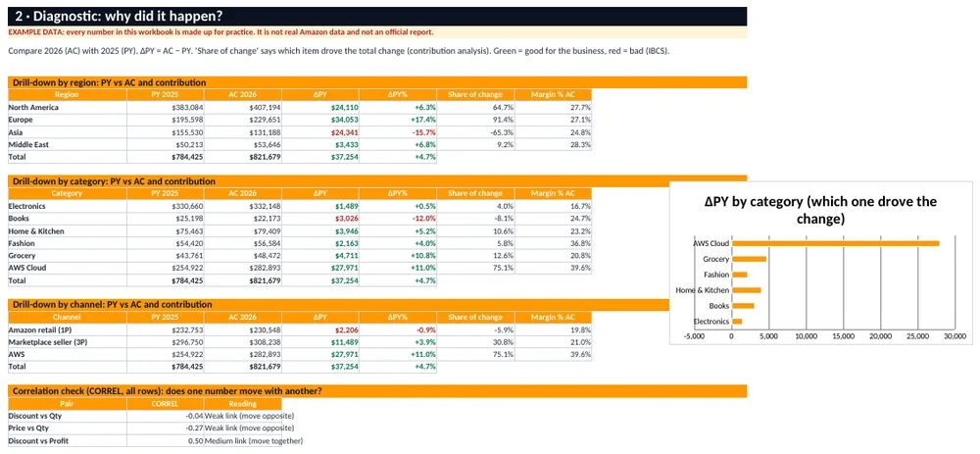The image size is (980, 454).
Task: Click the 'Discount vs Qty' pair cell
Action: click(67, 416)
